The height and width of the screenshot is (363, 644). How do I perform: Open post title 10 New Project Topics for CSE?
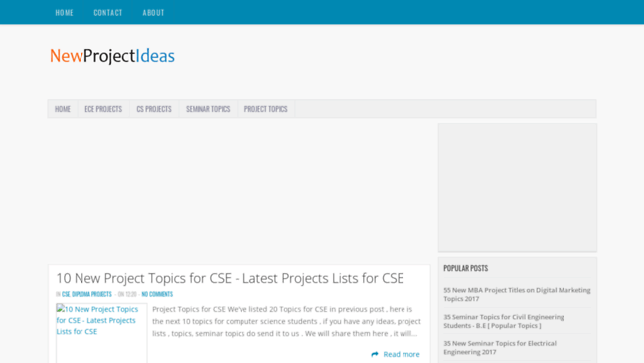(x=230, y=278)
